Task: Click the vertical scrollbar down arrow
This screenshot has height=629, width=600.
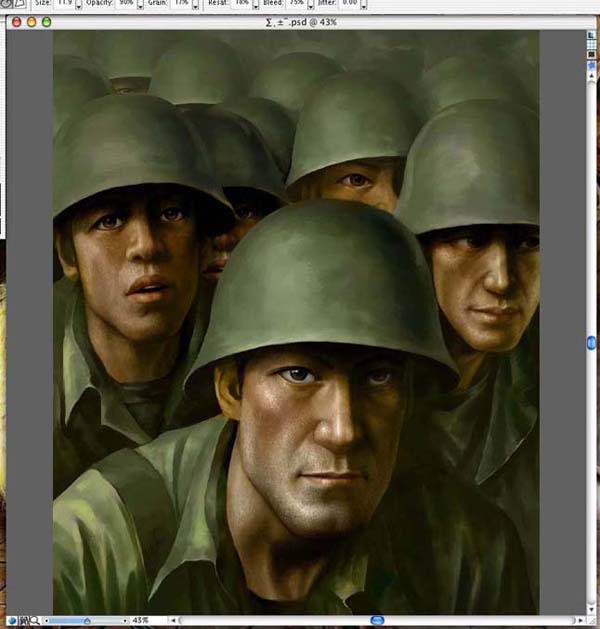Action: (592, 609)
